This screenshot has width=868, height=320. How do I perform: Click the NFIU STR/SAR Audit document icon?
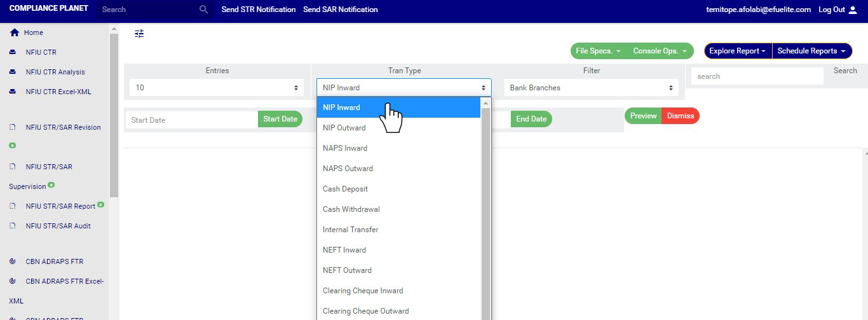point(13,226)
